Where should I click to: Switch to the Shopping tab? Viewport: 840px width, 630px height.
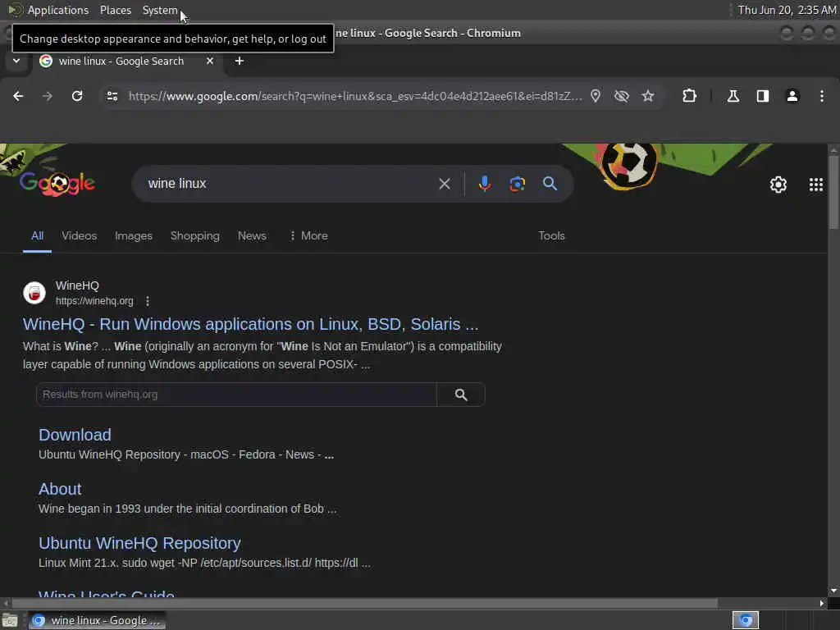point(195,235)
